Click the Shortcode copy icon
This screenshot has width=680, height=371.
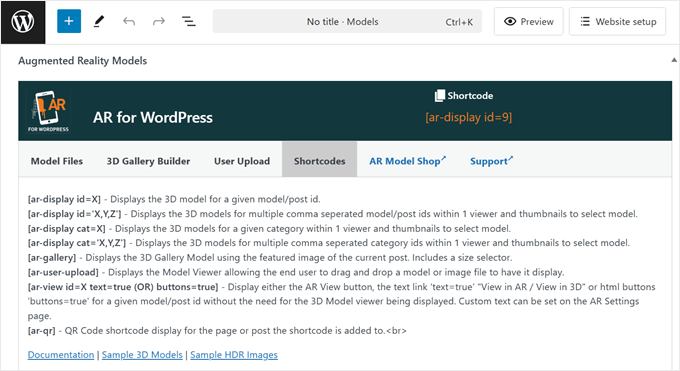(x=439, y=95)
